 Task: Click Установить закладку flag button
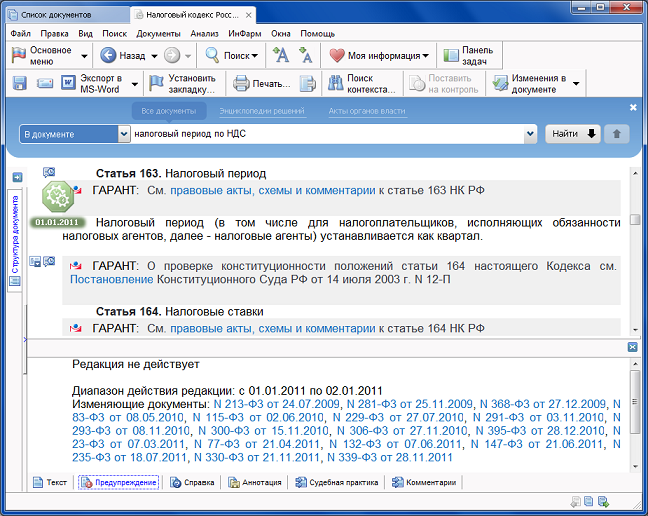point(182,83)
